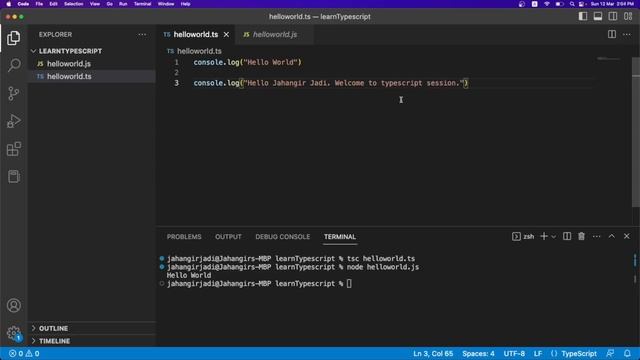Select helloworld.ts in file explorer

coord(92,76)
